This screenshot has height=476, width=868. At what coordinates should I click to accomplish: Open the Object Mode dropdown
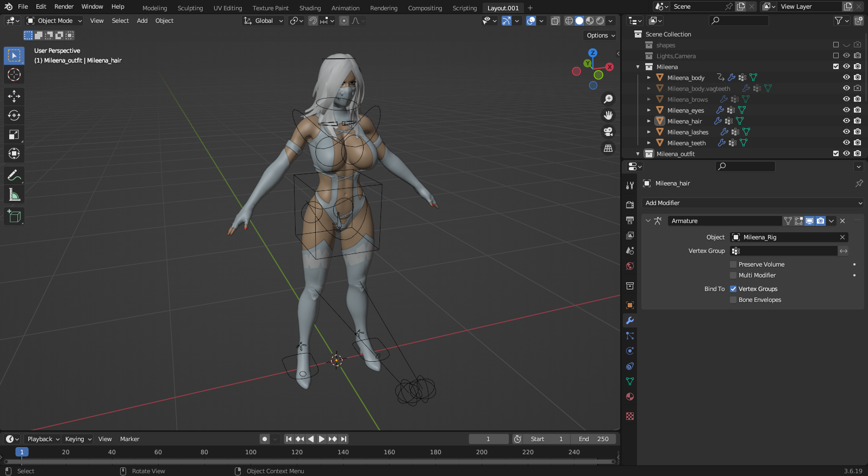point(54,21)
